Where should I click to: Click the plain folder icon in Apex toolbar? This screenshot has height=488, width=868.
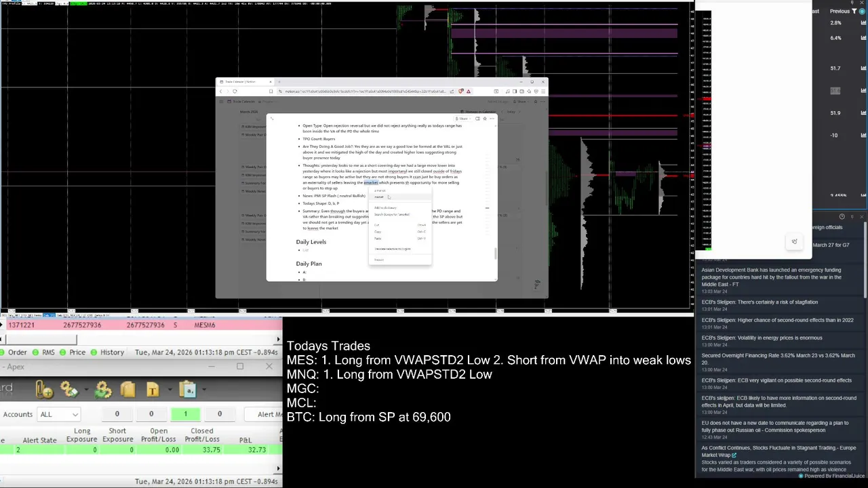pyautogui.click(x=127, y=389)
